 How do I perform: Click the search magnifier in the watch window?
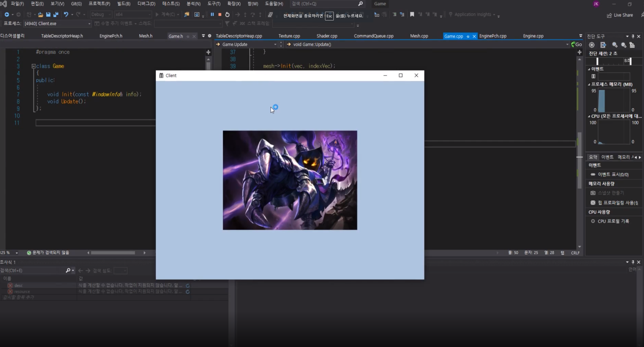pos(68,270)
